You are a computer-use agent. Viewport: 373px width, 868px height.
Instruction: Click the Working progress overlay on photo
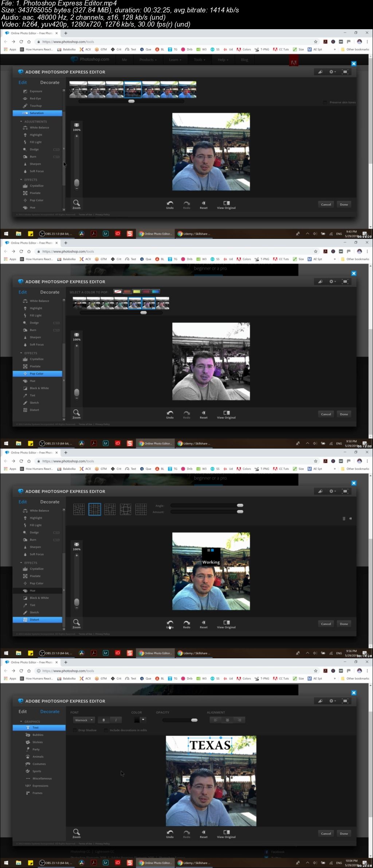point(211,557)
